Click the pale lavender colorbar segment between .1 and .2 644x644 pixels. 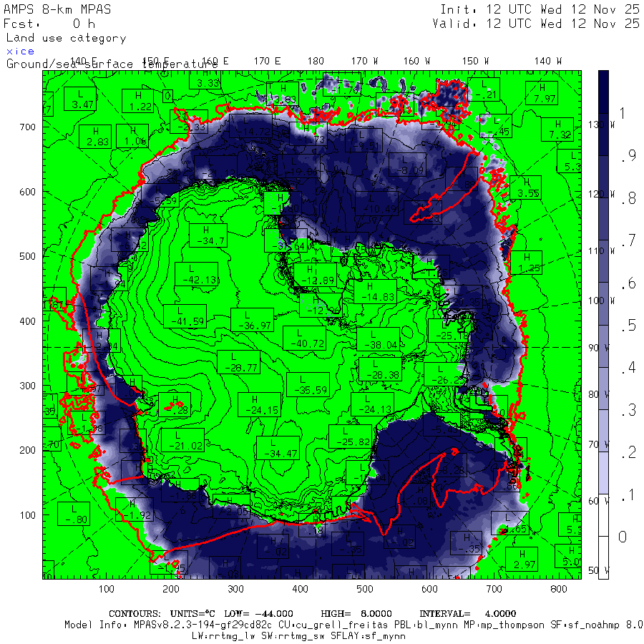[603, 473]
